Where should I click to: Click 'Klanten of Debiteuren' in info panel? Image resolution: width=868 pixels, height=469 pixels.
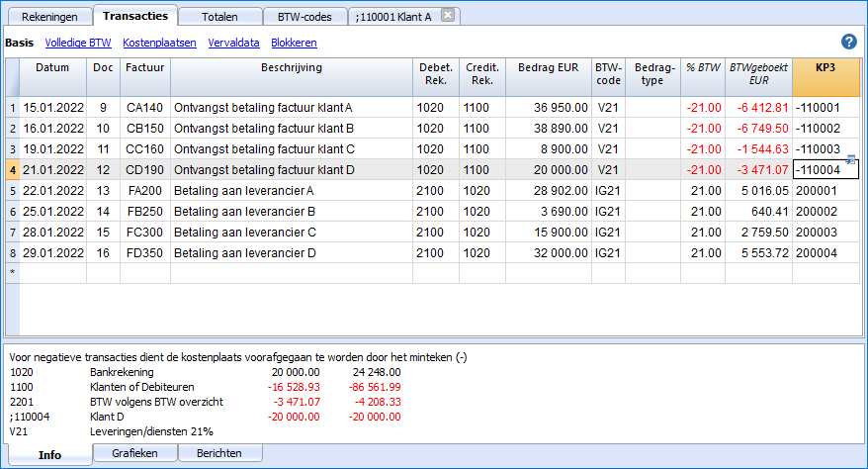tap(142, 387)
